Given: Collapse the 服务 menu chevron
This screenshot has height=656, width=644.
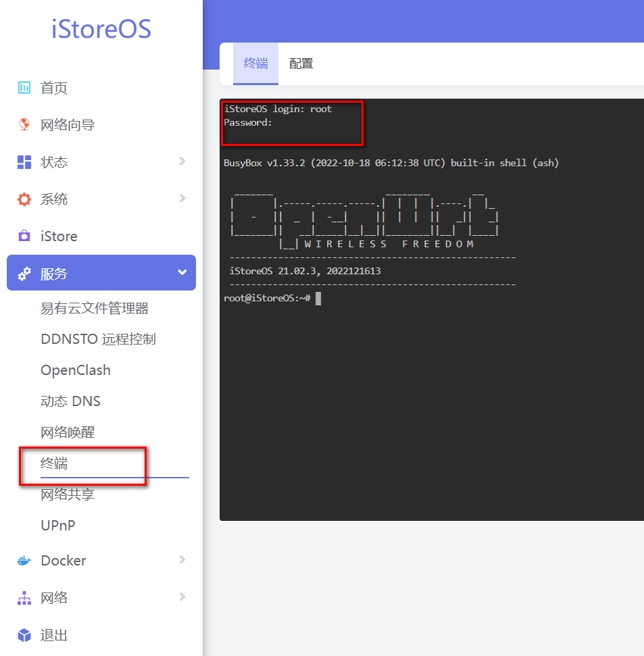Looking at the screenshot, I should (x=182, y=272).
